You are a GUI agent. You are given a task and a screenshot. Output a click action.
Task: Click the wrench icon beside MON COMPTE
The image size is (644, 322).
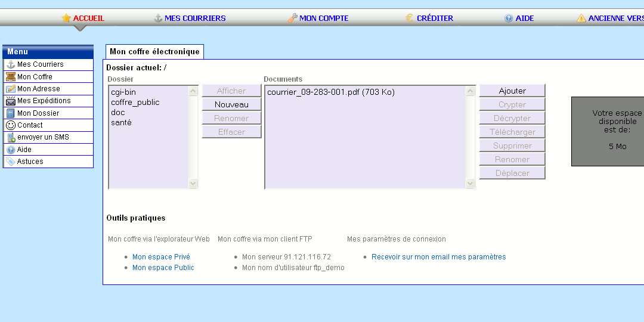click(292, 18)
